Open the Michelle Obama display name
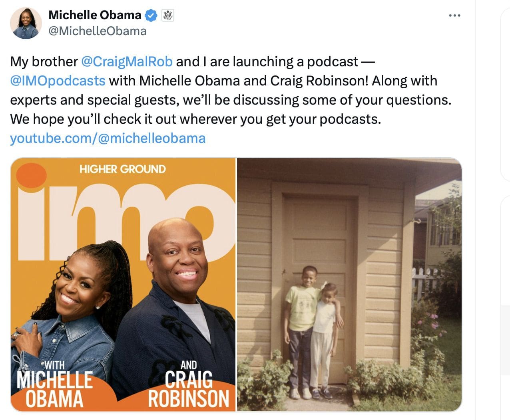 pyautogui.click(x=95, y=15)
